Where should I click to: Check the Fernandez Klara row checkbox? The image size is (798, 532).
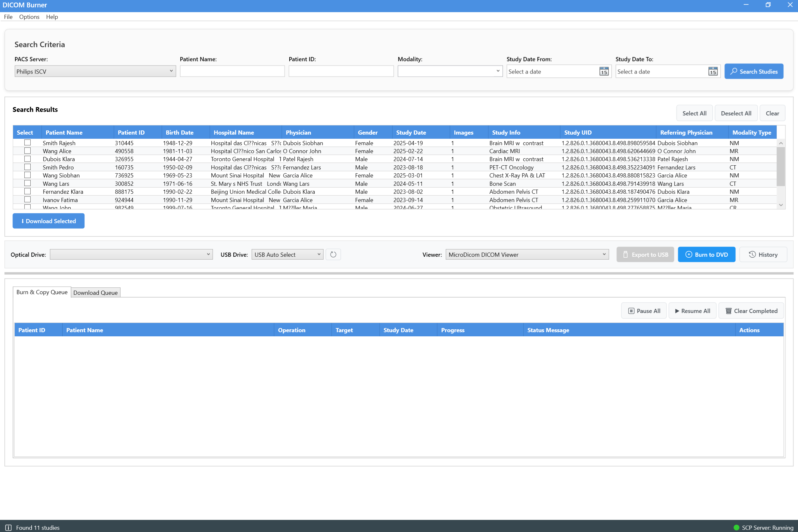click(27, 192)
